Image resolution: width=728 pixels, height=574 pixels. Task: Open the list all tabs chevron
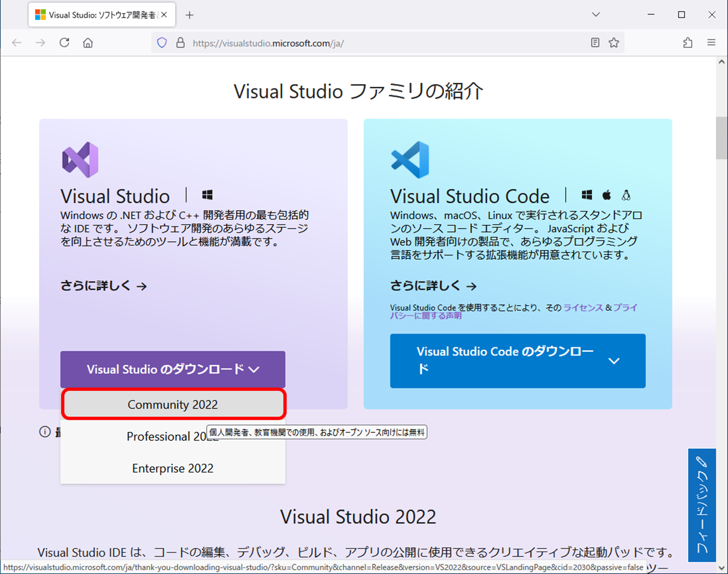pyautogui.click(x=596, y=15)
